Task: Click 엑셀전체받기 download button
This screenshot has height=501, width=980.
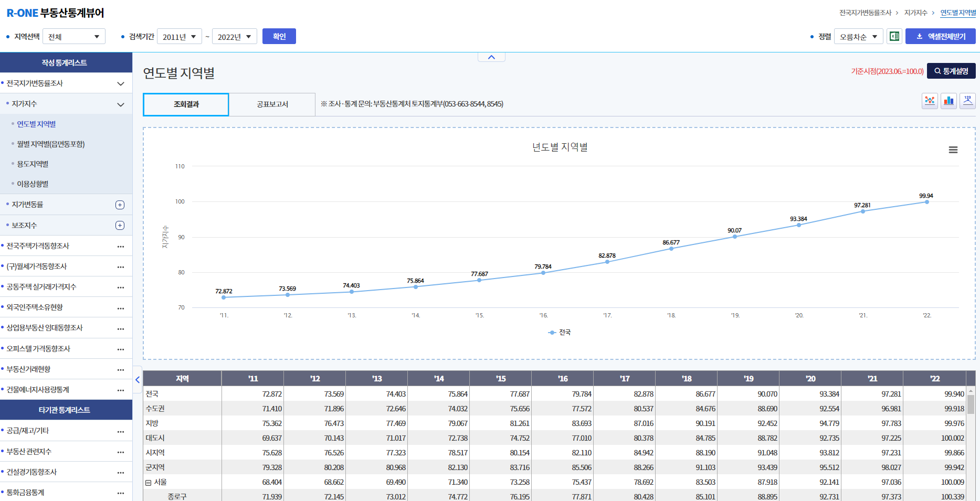Action: [940, 36]
